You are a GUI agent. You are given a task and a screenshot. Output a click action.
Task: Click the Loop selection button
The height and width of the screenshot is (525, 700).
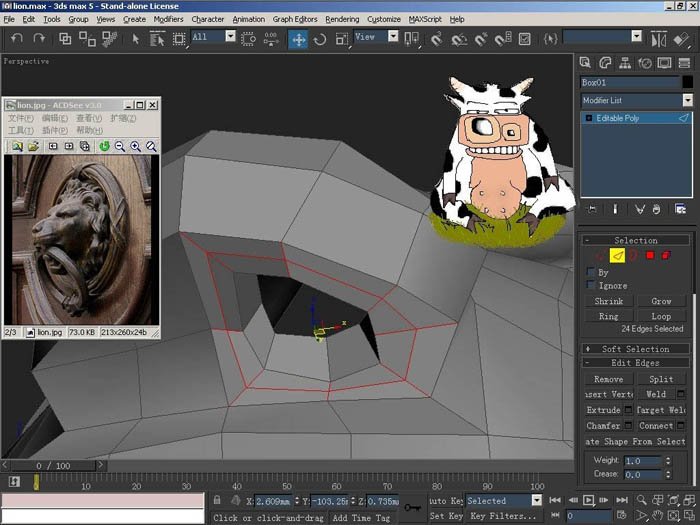click(x=661, y=316)
